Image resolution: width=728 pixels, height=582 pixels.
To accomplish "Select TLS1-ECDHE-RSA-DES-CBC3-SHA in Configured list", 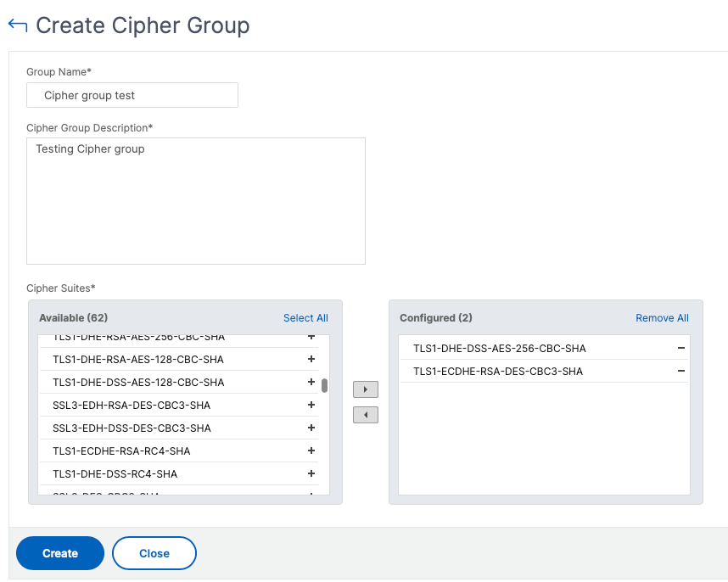I will [x=544, y=371].
